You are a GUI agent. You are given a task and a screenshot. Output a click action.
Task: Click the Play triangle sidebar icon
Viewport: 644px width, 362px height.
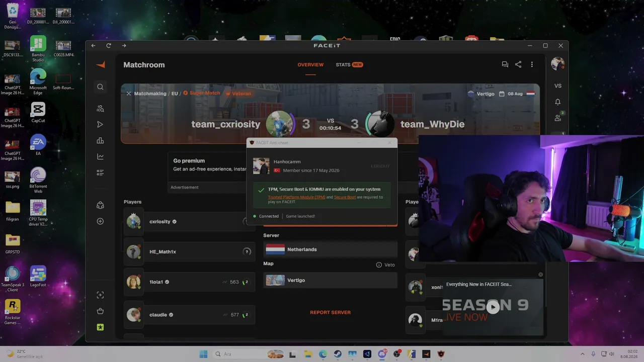tap(100, 125)
